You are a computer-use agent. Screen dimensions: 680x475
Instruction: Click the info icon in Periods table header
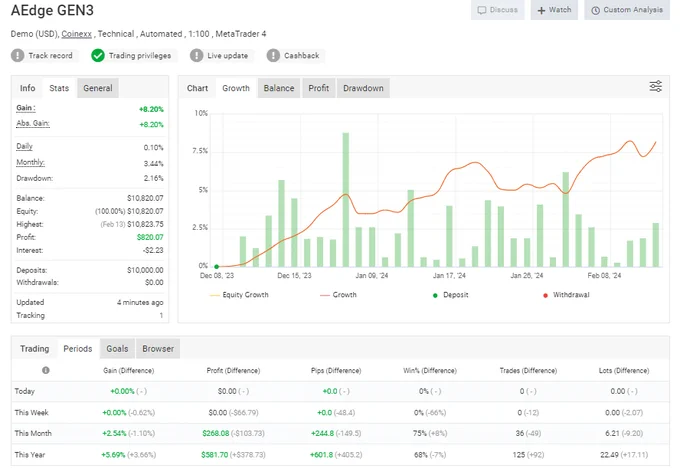[46, 370]
